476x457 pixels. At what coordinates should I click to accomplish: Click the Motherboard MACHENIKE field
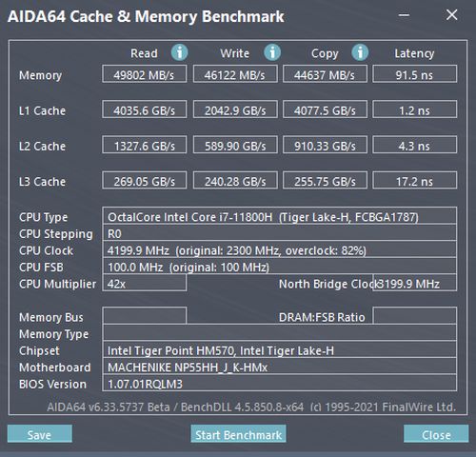pos(280,367)
